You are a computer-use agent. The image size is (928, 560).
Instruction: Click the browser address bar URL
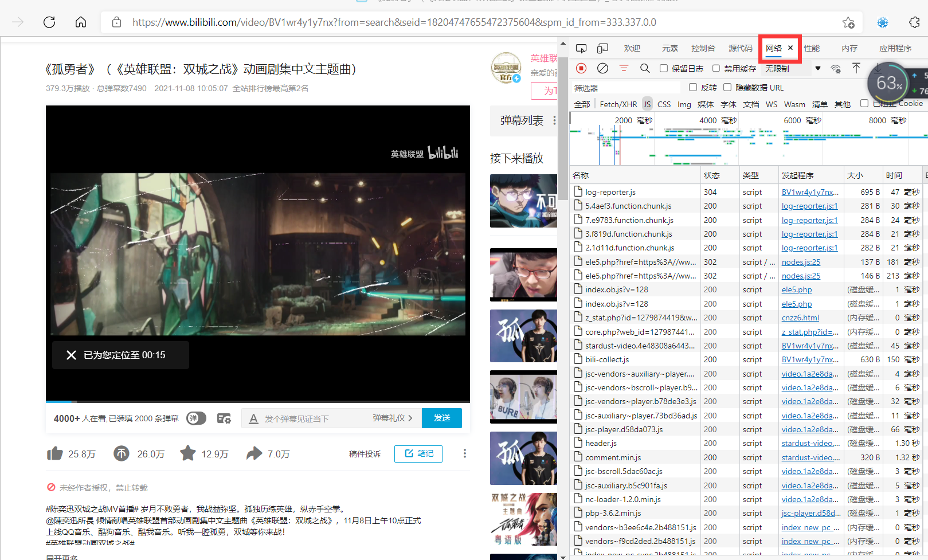(x=394, y=22)
